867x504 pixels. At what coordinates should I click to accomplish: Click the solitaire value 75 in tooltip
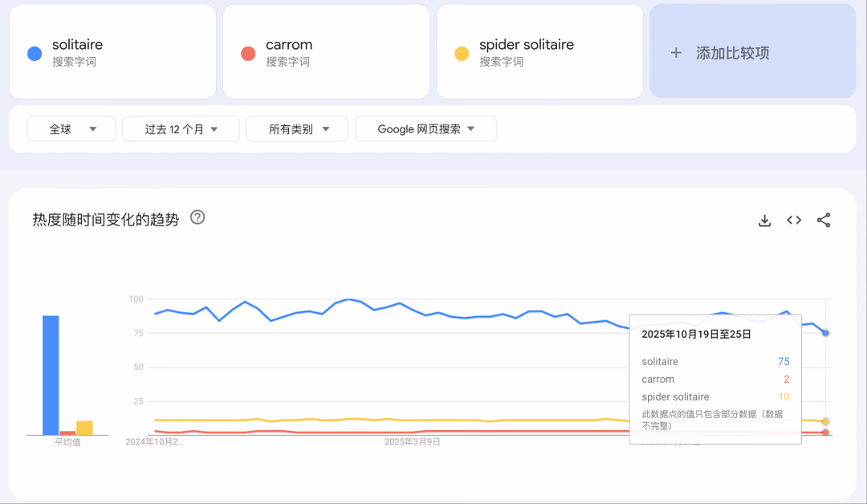tap(784, 361)
